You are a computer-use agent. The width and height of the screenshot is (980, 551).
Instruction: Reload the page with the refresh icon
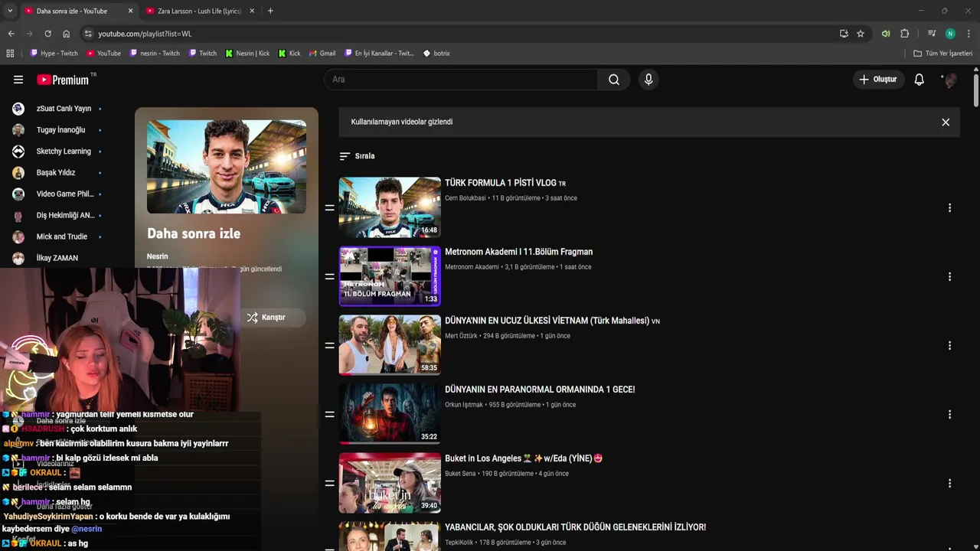pyautogui.click(x=47, y=34)
